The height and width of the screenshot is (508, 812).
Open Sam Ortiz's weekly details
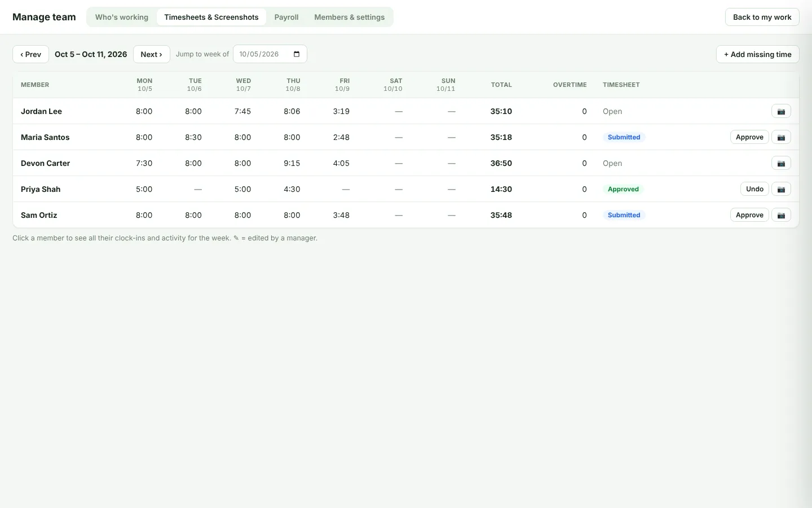(x=39, y=215)
